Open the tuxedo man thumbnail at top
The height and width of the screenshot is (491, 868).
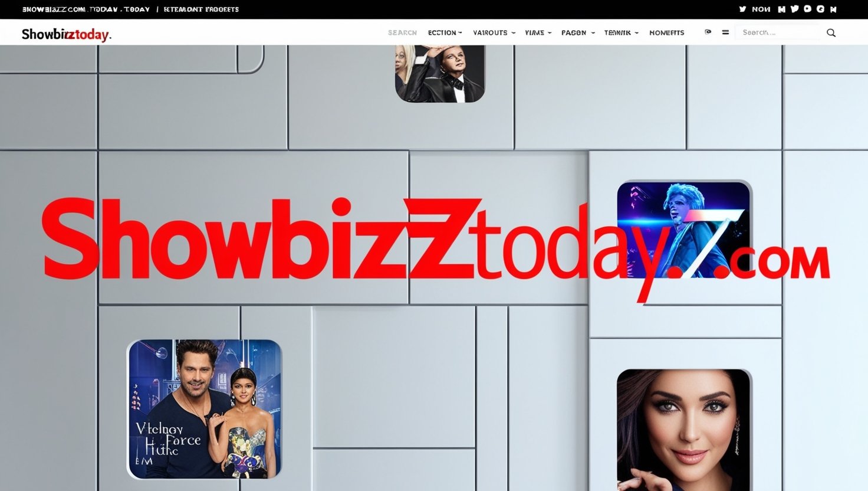pyautogui.click(x=440, y=74)
